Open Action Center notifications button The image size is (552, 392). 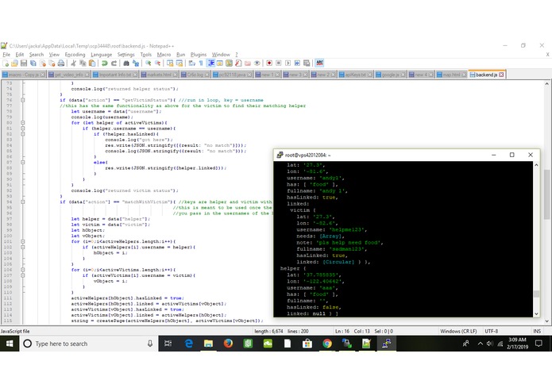click(x=538, y=344)
